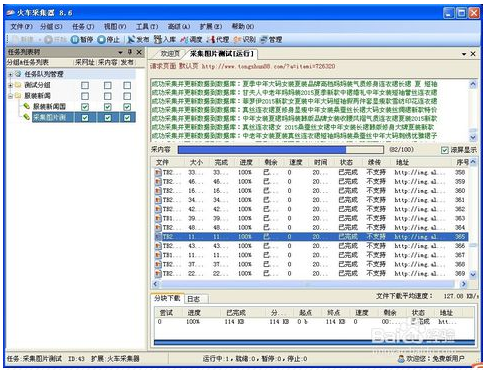The image size is (485, 370).
Task: Click the chunk download progress bar
Action: click(x=314, y=342)
